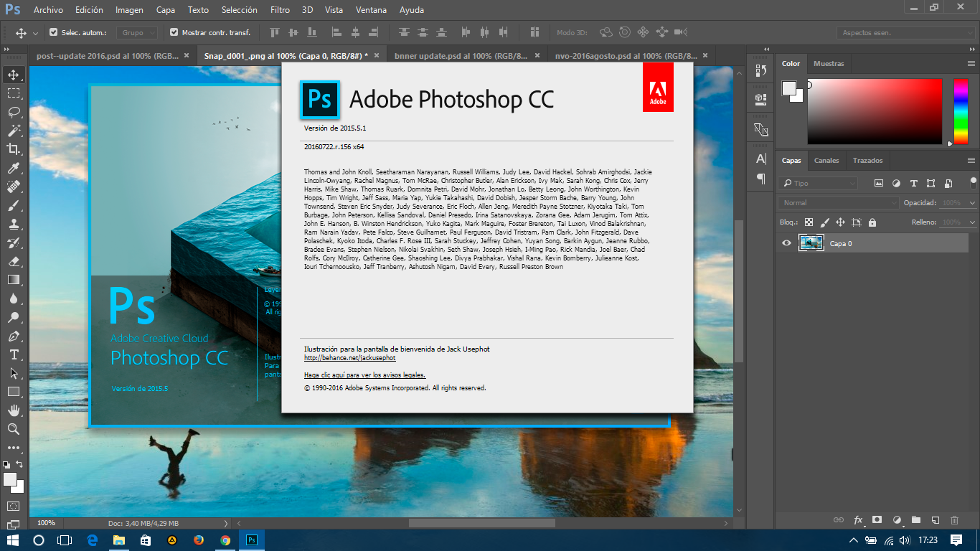980x551 pixels.
Task: Select the Spot Healing Brush tool
Action: [x=14, y=187]
